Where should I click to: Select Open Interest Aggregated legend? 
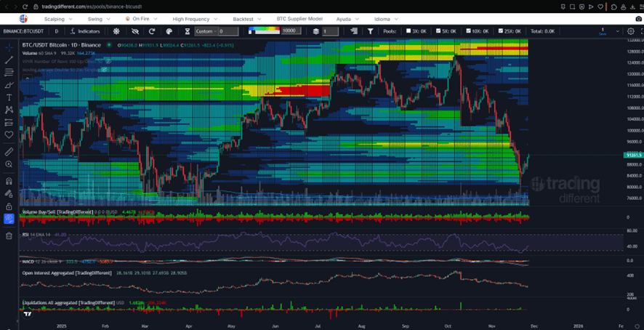[67, 273]
